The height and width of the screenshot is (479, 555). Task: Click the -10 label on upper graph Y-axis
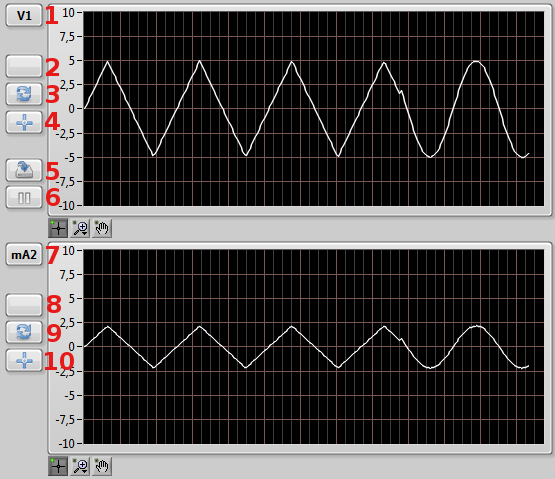[67, 206]
